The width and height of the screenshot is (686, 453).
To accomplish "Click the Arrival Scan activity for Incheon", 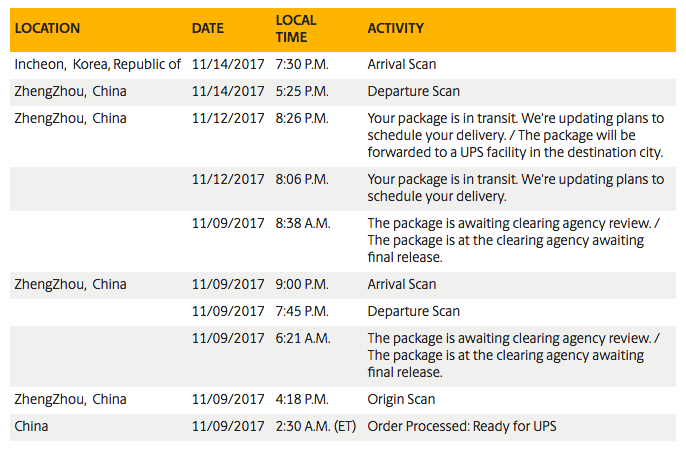I will click(402, 64).
